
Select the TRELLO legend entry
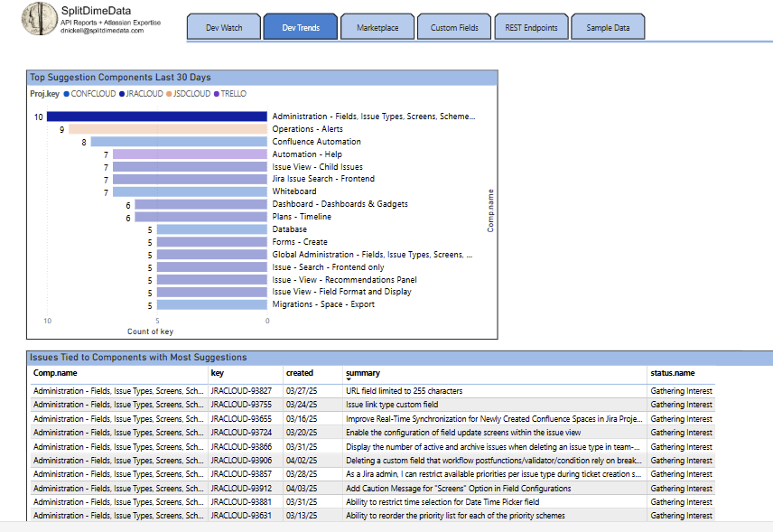231,94
